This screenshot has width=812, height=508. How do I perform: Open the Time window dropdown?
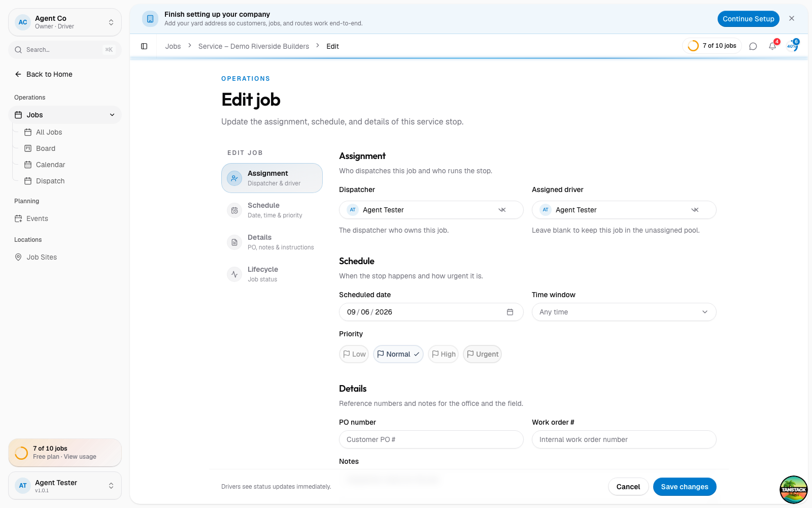[x=624, y=312]
